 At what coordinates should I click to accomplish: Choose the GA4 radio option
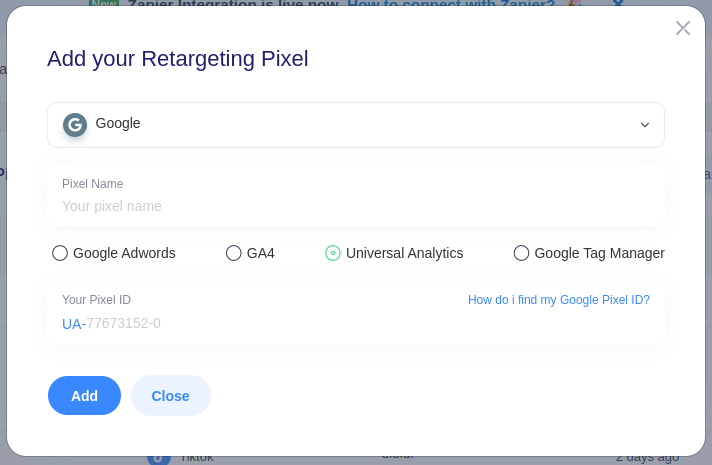click(233, 253)
